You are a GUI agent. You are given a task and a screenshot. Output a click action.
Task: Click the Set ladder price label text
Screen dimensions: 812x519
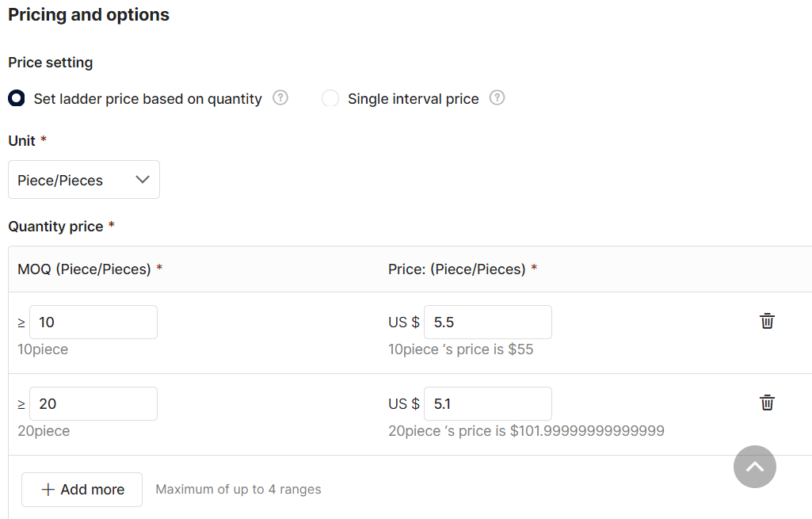[147, 99]
